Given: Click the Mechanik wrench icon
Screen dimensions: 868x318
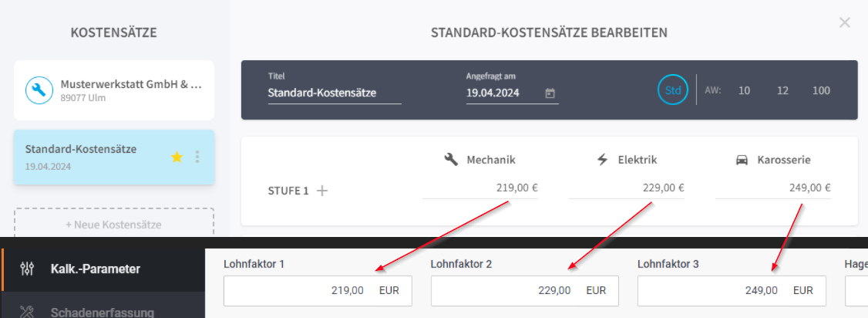Looking at the screenshot, I should (451, 160).
